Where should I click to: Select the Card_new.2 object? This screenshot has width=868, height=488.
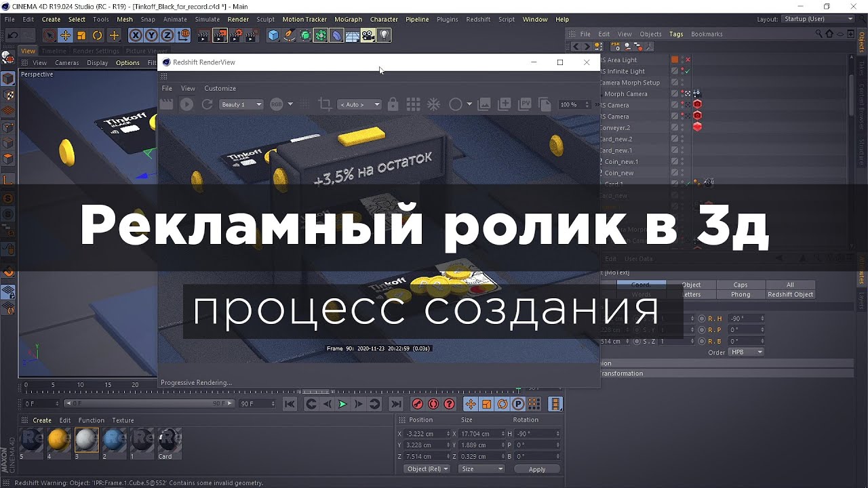click(x=616, y=139)
